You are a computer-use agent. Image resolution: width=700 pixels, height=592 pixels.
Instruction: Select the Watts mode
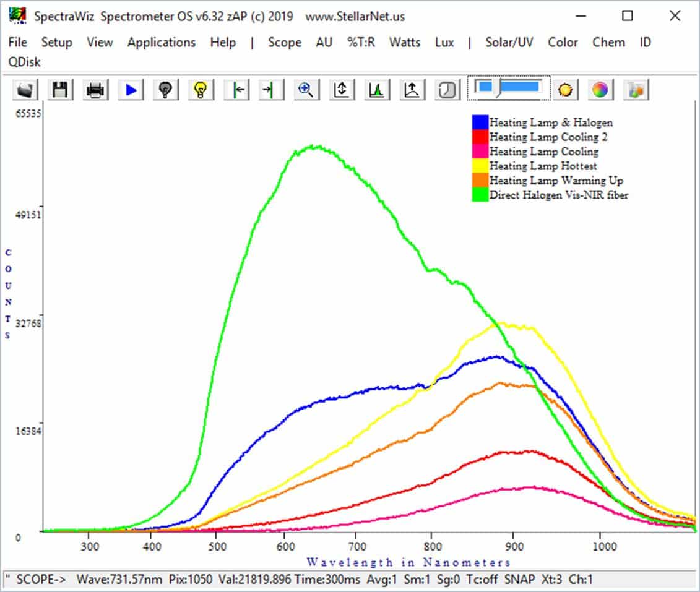click(x=404, y=43)
